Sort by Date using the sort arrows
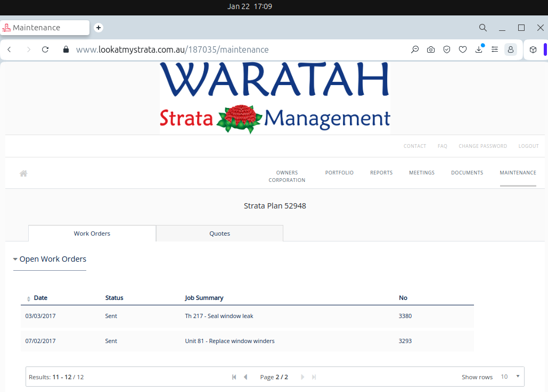548x392 pixels. pos(29,298)
